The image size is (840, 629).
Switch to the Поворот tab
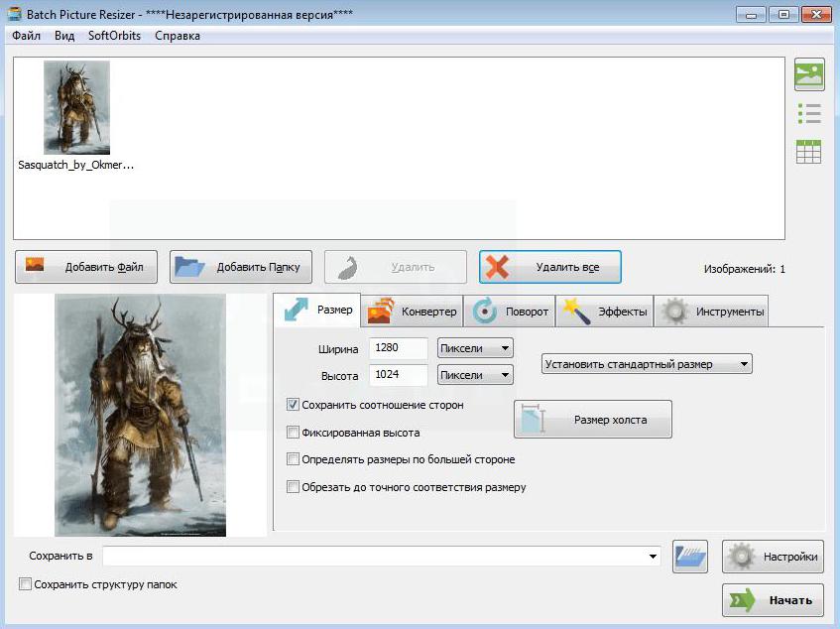coord(510,312)
